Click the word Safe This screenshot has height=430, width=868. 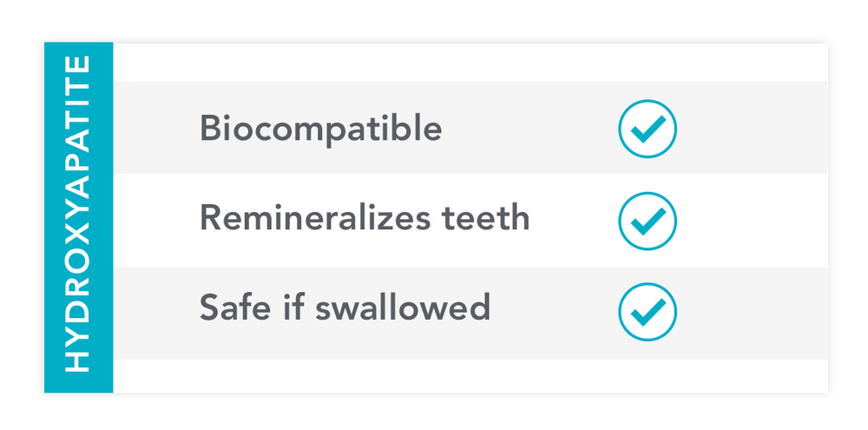(230, 307)
